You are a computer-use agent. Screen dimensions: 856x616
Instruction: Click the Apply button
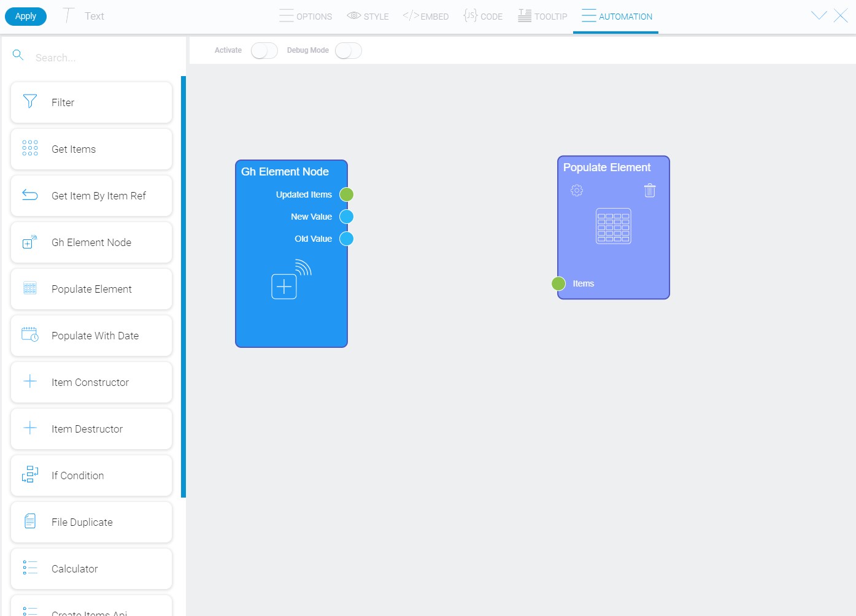[25, 16]
